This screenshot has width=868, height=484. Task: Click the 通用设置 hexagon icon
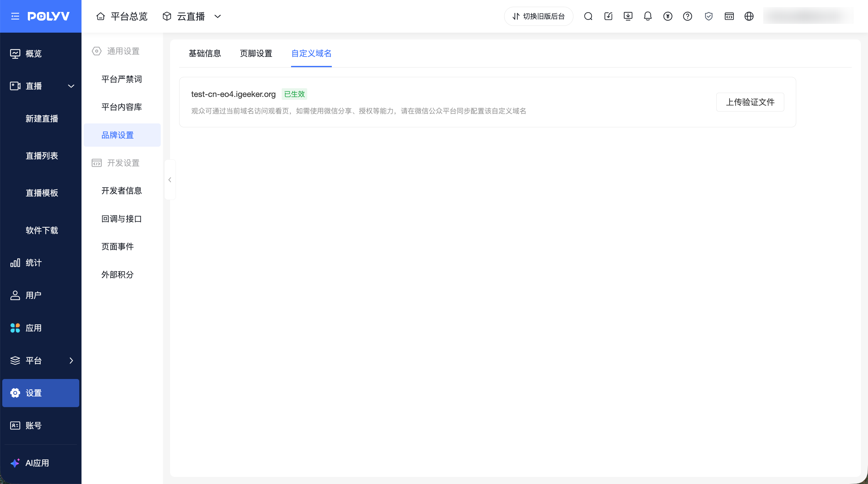97,51
